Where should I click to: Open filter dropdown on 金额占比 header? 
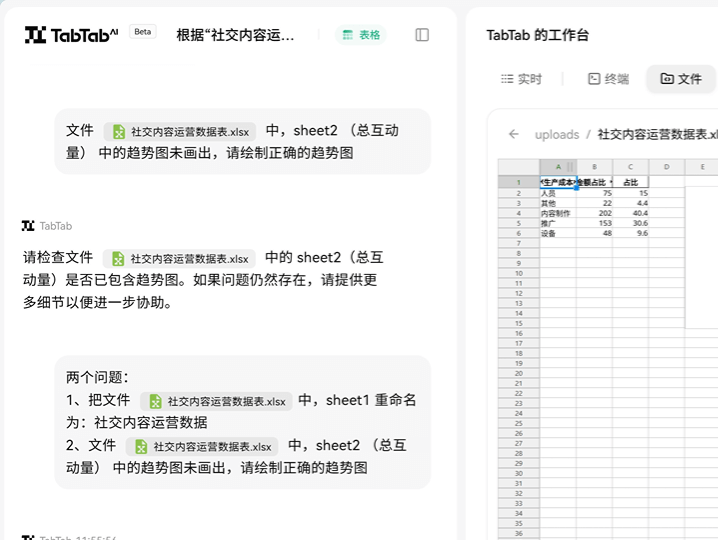pyautogui.click(x=610, y=182)
